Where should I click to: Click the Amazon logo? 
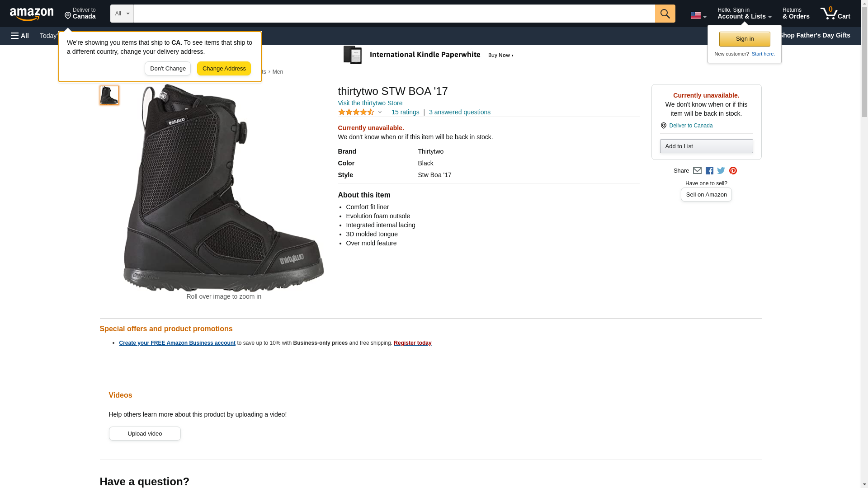coord(32,14)
